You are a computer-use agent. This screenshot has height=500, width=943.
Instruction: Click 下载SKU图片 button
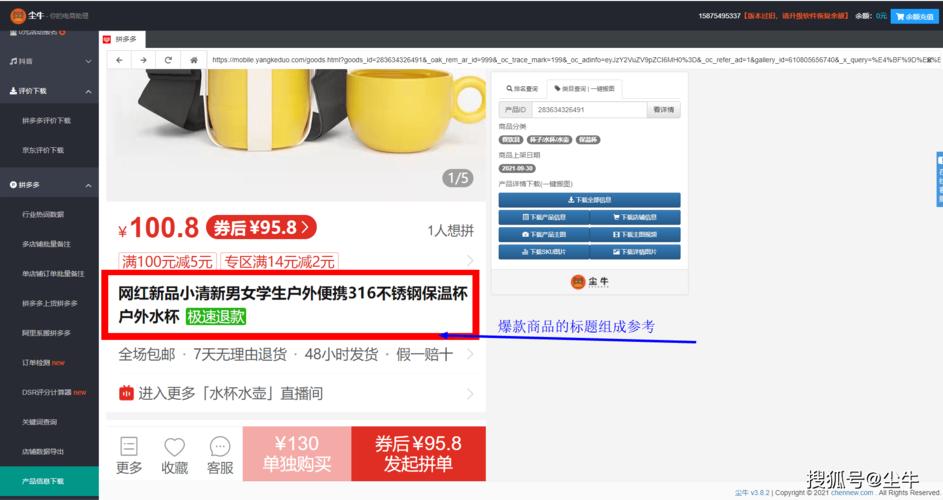(x=544, y=252)
